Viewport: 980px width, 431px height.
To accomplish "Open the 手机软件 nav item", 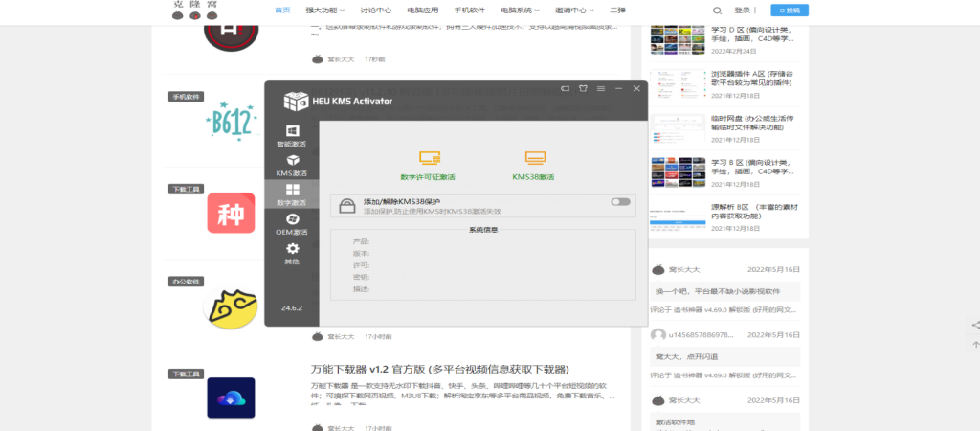I will point(469,10).
